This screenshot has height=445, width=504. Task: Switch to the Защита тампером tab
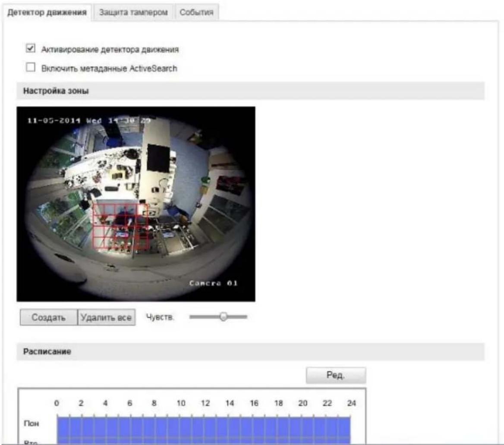tap(133, 13)
